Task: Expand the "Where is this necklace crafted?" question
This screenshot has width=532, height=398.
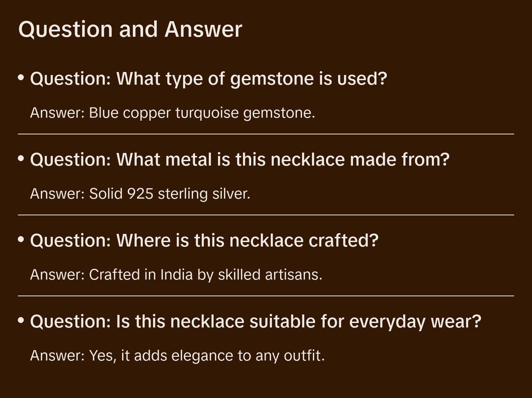Action: click(204, 241)
